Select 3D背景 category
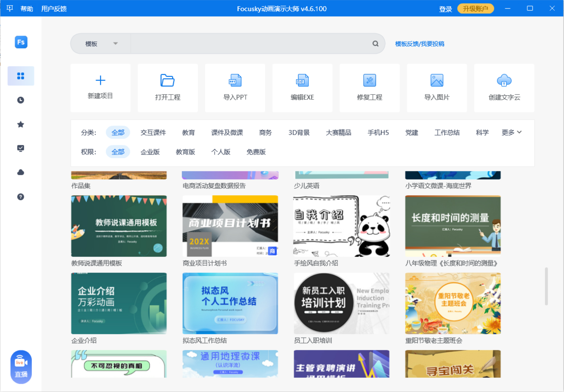 (x=299, y=132)
